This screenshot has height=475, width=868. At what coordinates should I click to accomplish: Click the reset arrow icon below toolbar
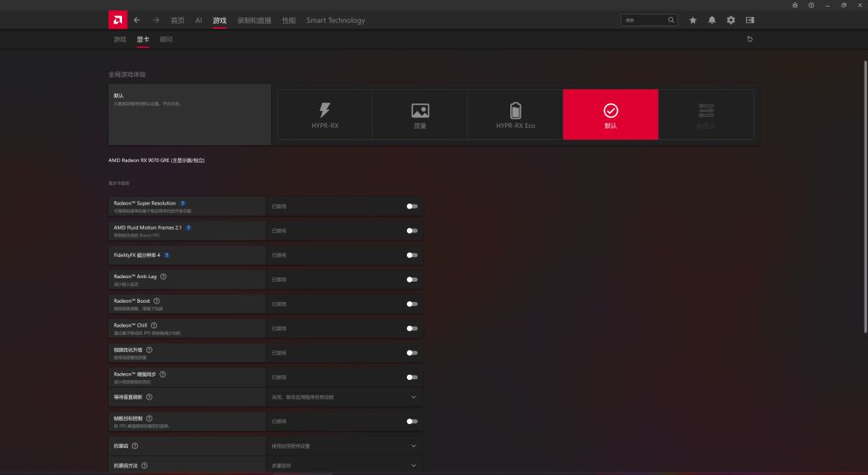pos(749,39)
